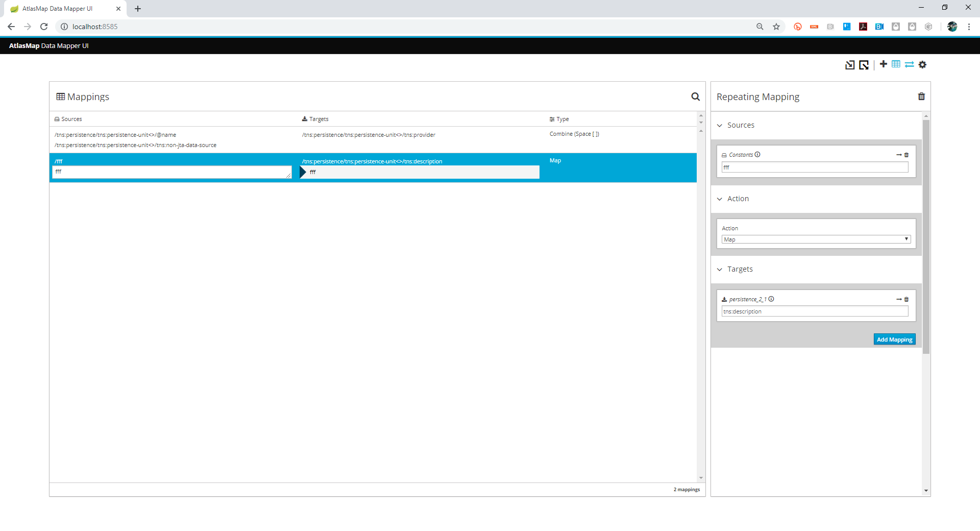Remove the Constants source with trash icon
980x531 pixels.
pos(906,155)
